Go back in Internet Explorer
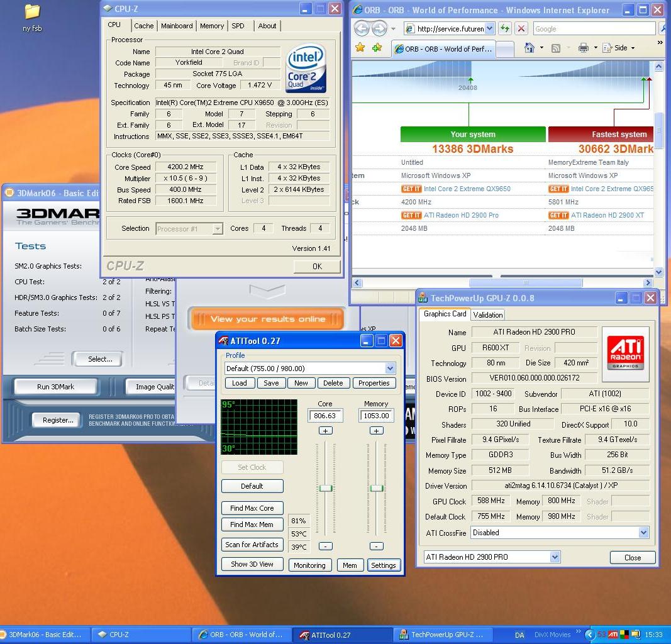 (x=362, y=29)
